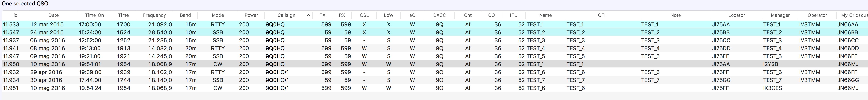
Task: Click frequency value 14.082,0
Action: point(160,48)
